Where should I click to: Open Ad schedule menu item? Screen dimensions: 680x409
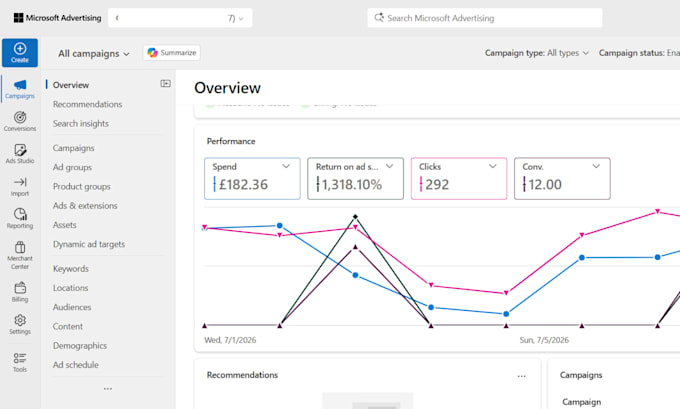(x=76, y=365)
